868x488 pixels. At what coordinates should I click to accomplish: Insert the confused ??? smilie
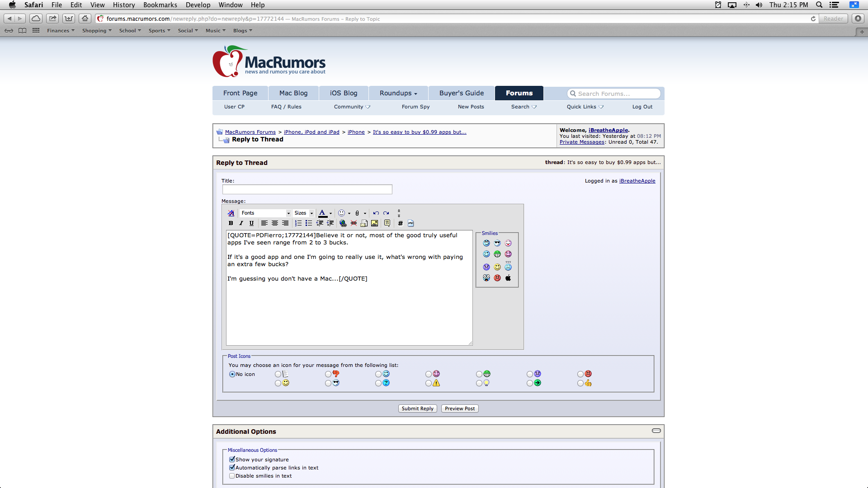508,266
